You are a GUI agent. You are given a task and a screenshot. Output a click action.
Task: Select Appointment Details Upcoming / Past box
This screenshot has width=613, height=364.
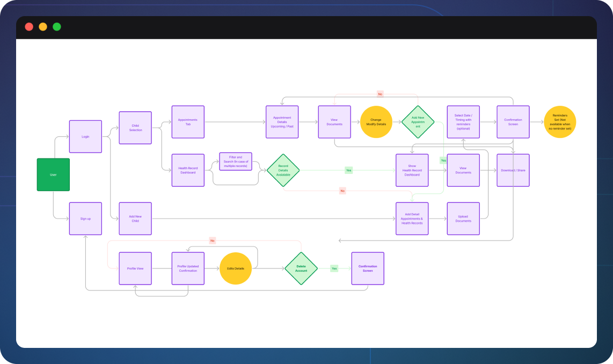tap(282, 122)
